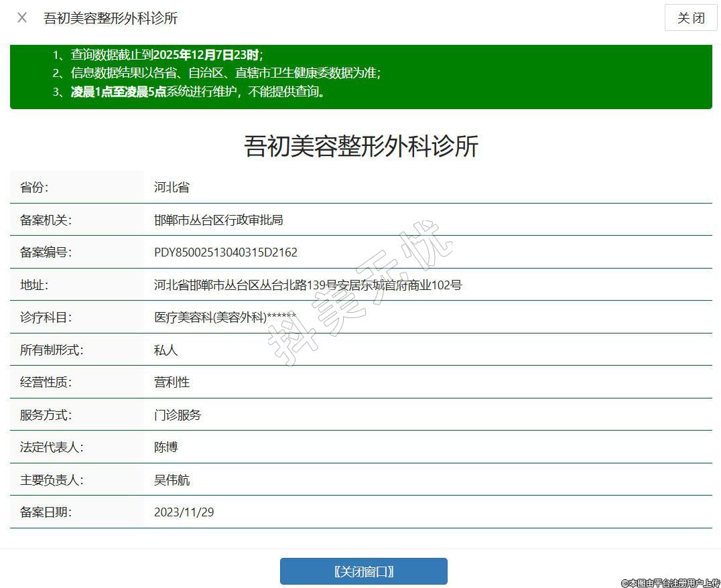This screenshot has height=588, width=721.
Task: Select the 河北省 province value
Action: [x=172, y=188]
